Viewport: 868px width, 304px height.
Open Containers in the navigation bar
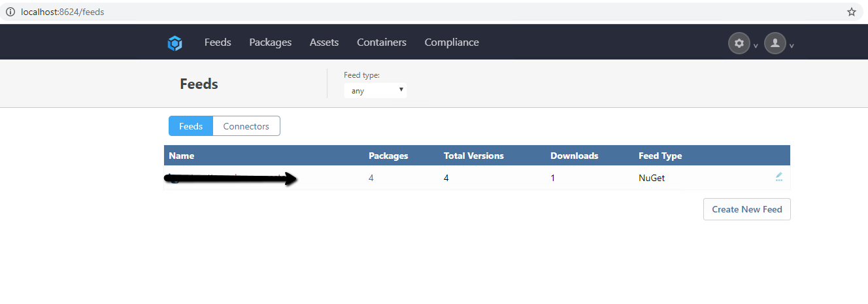[x=382, y=42]
